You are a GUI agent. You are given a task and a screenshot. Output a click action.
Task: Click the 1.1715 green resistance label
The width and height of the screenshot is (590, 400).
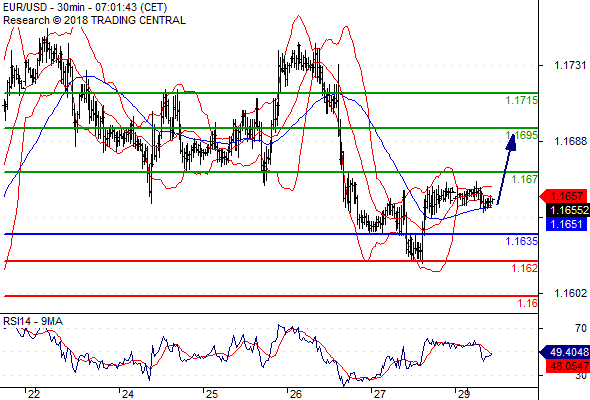pyautogui.click(x=522, y=100)
